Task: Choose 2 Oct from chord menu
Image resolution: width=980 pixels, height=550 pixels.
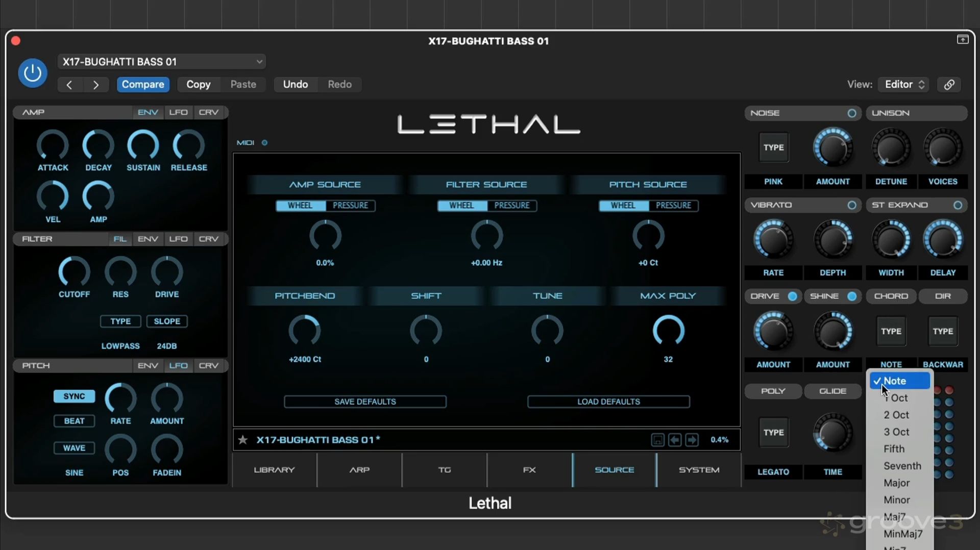Action: tap(899, 415)
